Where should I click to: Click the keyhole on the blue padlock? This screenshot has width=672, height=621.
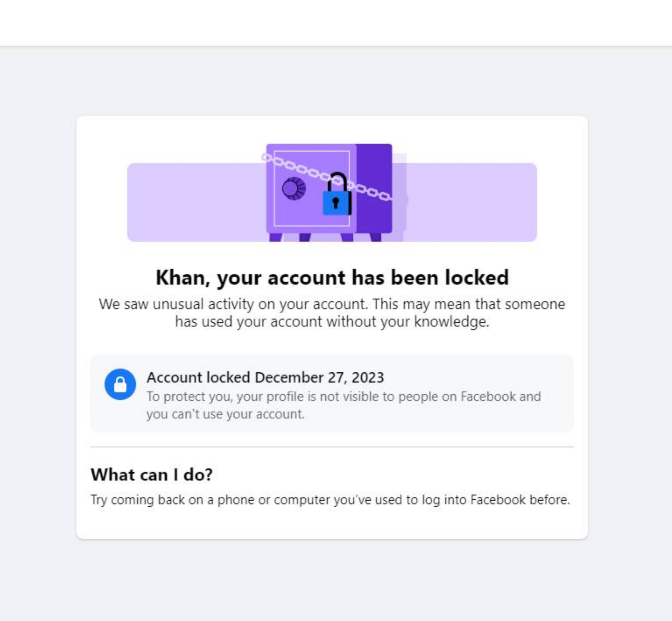pos(335,202)
